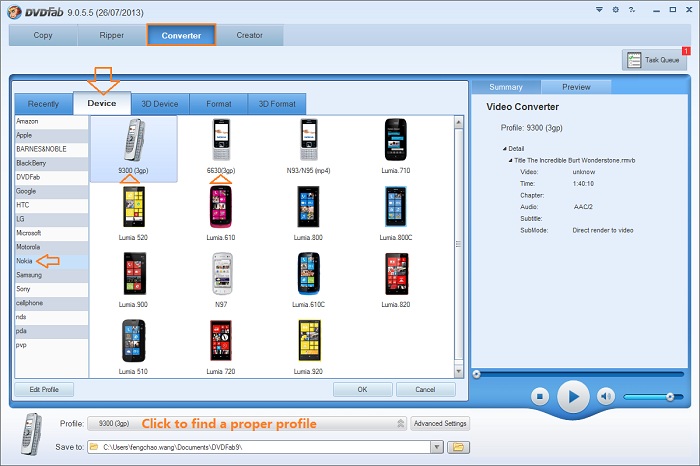Select Amazon in brand list
This screenshot has width=700, height=466.
(51, 121)
